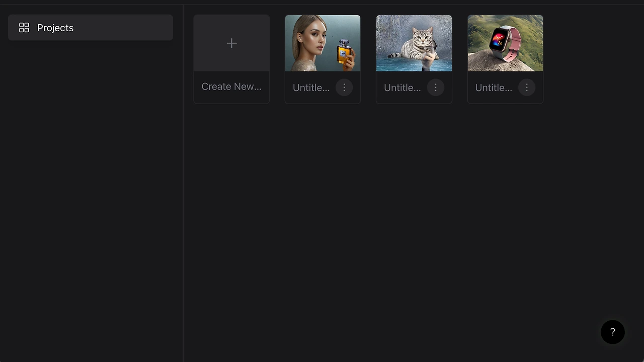The width and height of the screenshot is (644, 362).
Task: Click the Untitled title under perfume image
Action: (x=311, y=87)
